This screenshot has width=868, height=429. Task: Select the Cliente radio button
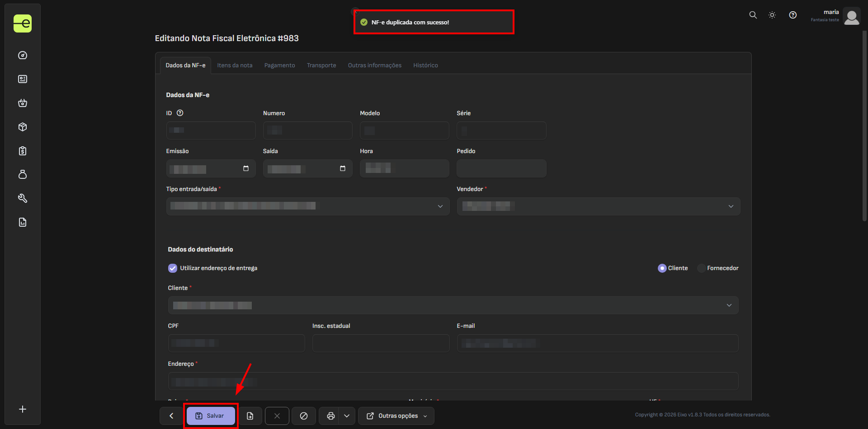662,268
